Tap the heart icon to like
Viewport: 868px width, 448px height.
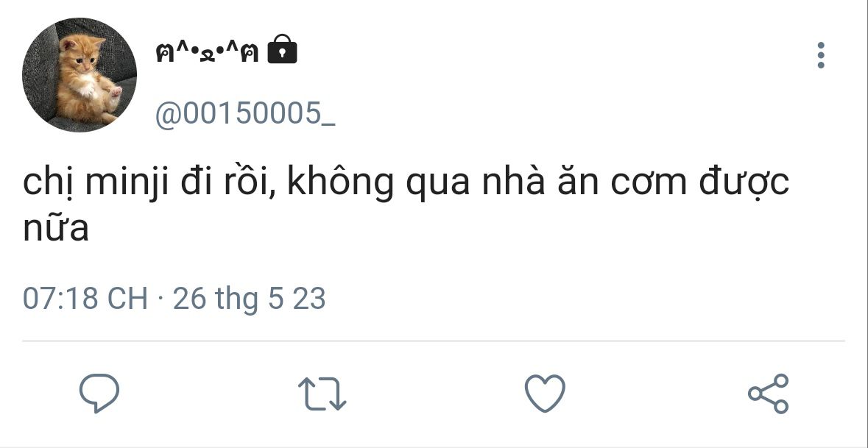point(545,394)
